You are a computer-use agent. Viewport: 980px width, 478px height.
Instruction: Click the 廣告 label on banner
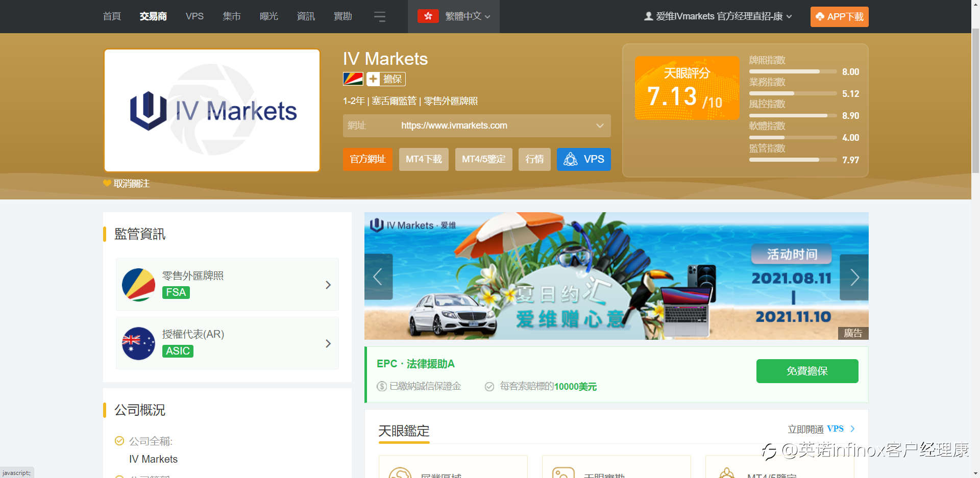coord(853,333)
